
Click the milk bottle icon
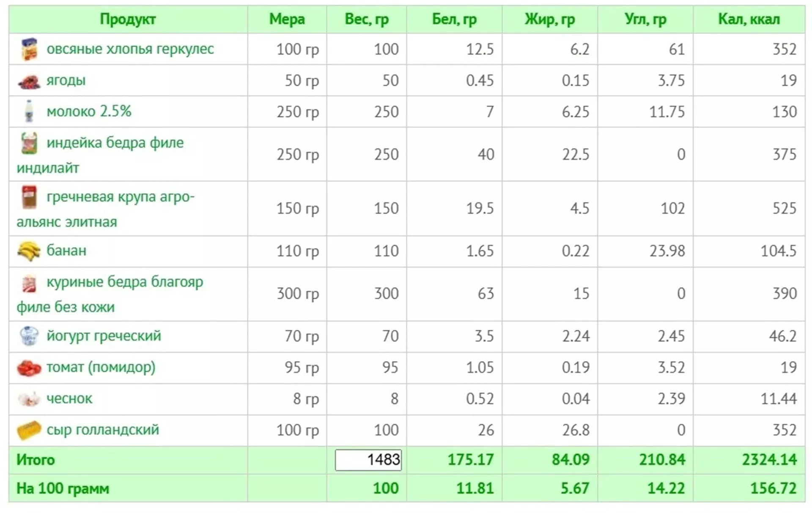(29, 111)
